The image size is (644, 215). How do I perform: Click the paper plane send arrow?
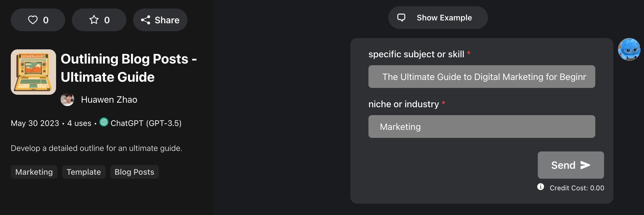click(x=585, y=165)
